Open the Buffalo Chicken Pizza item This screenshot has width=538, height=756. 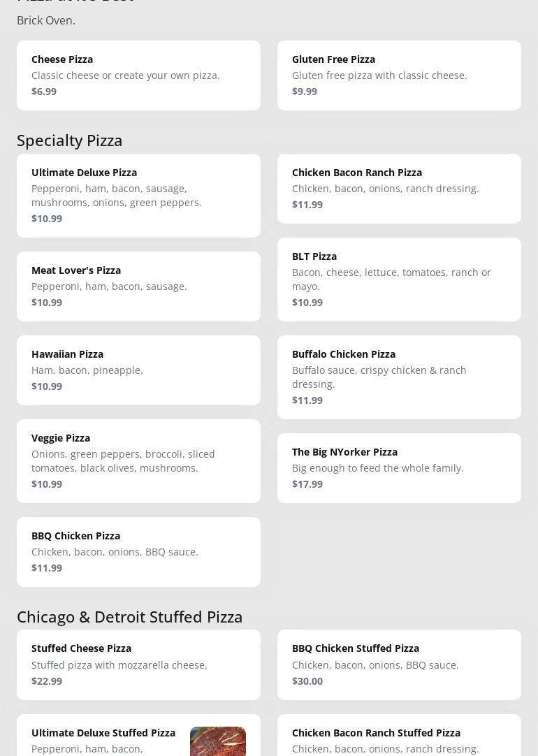(399, 377)
